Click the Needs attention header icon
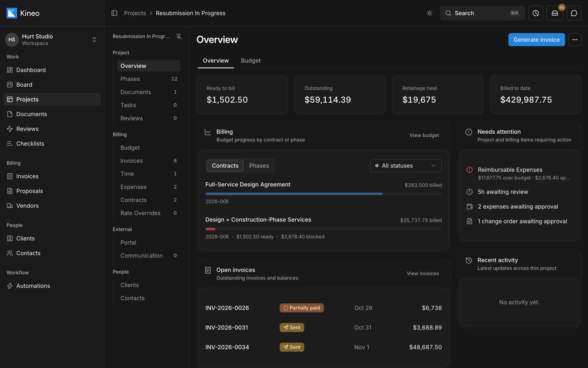The height and width of the screenshot is (368, 588). 469,132
